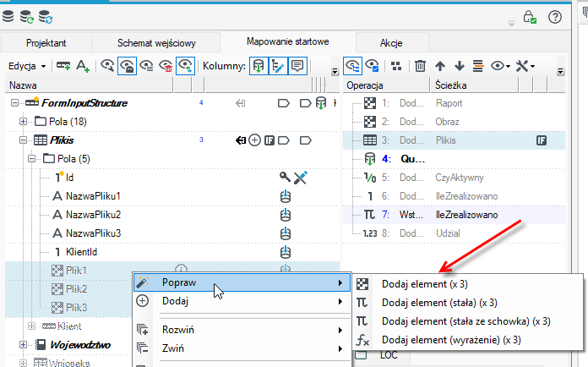Collapse the FormInputStructure tree node
The height and width of the screenshot is (367, 588).
(x=14, y=102)
